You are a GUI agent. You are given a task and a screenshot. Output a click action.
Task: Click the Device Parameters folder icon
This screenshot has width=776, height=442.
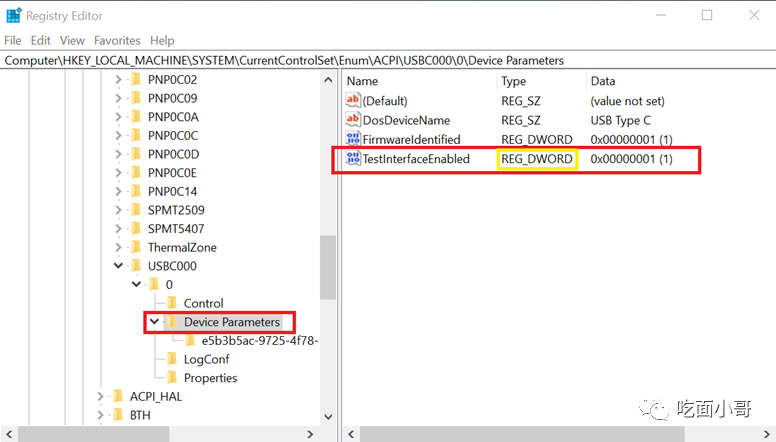pyautogui.click(x=172, y=322)
